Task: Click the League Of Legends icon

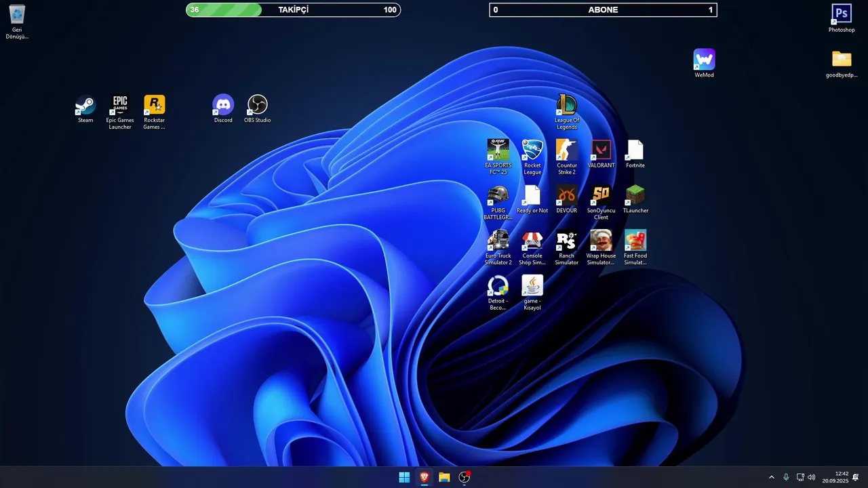Action: tap(567, 113)
